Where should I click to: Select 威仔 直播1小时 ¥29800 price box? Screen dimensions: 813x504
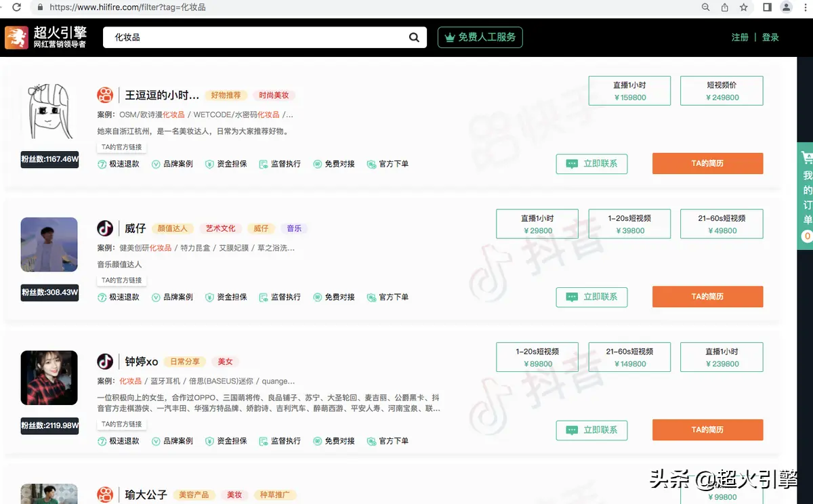point(537,224)
